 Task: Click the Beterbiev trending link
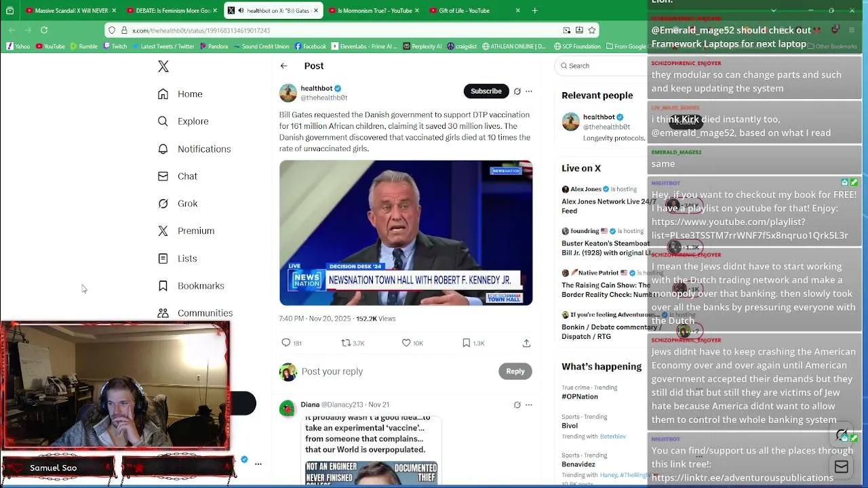pos(613,436)
